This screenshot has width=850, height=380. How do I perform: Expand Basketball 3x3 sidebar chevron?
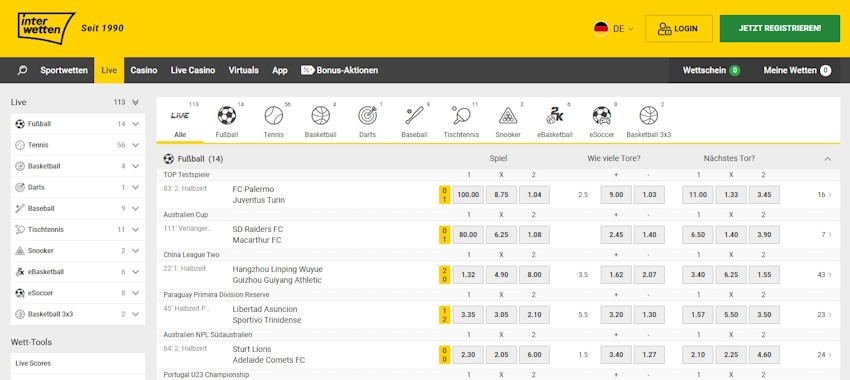point(136,314)
